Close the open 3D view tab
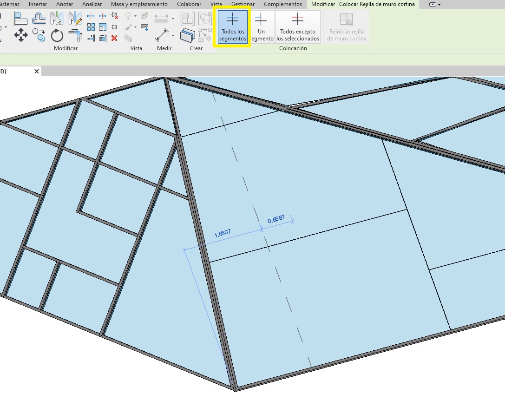Viewport: 505px width, 420px height. 37,72
